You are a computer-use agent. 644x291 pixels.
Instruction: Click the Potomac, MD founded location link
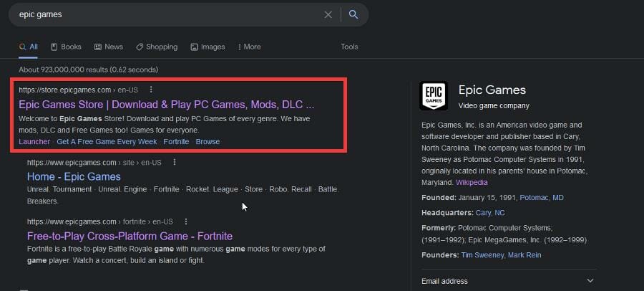(542, 198)
